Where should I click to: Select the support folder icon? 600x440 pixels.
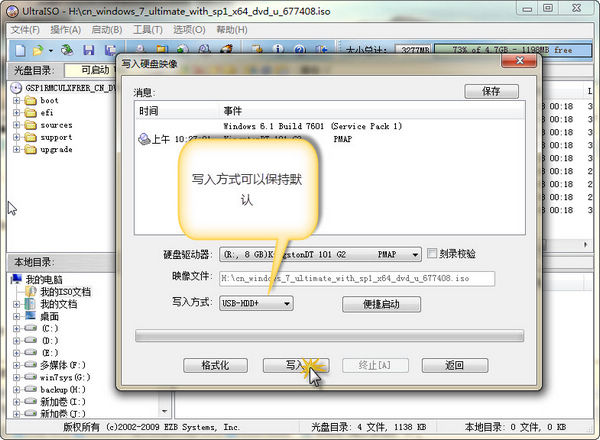[30, 137]
